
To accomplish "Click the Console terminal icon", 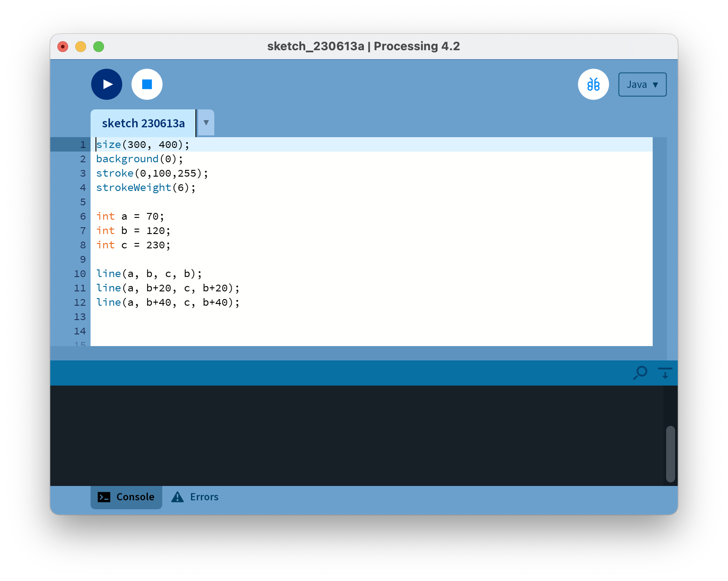I will point(104,497).
